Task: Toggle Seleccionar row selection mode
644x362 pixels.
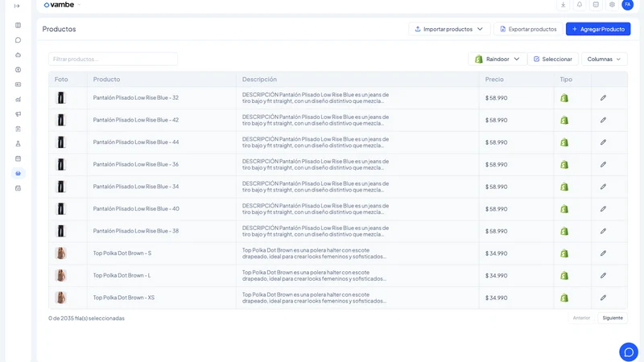Action: 553,59
